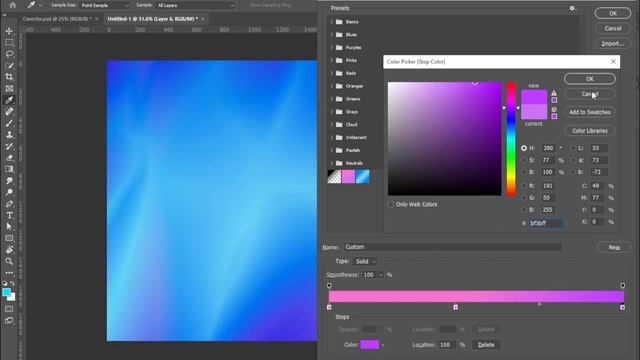Image resolution: width=640 pixels, height=360 pixels.
Task: Select the Hand tool
Action: pos(9,249)
